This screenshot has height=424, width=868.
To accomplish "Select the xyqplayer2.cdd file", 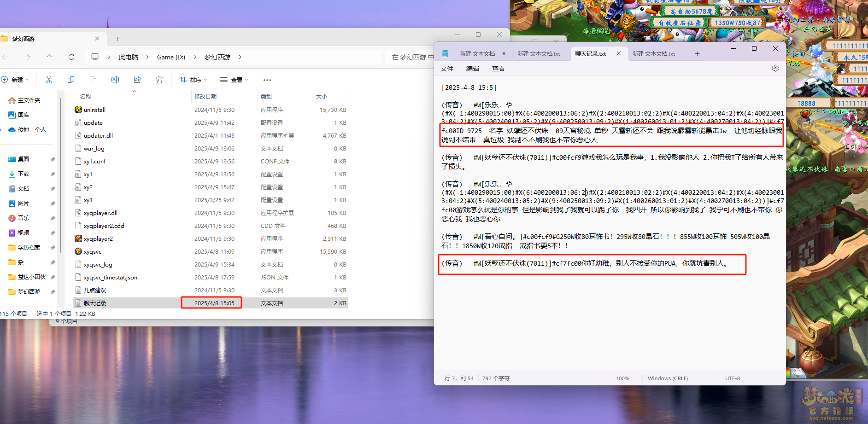I will point(104,226).
